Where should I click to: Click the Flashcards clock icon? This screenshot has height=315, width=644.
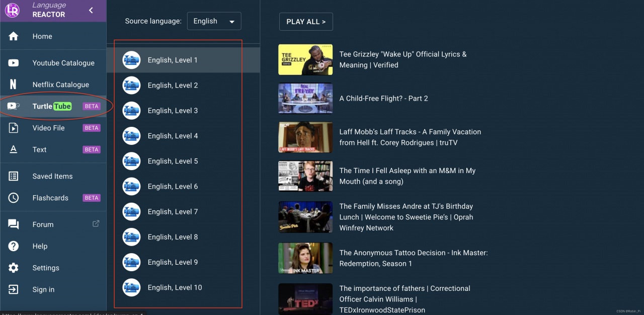pos(14,198)
